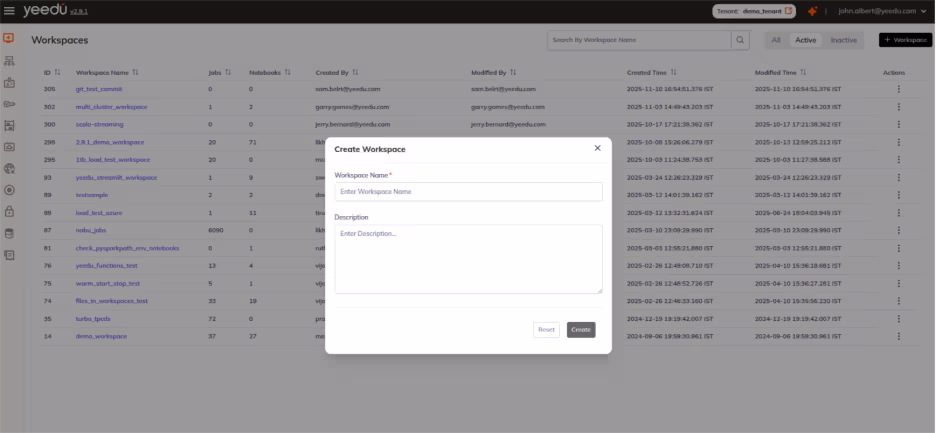936x433 pixels.
Task: Click the v2.9.1 version label
Action: click(79, 12)
